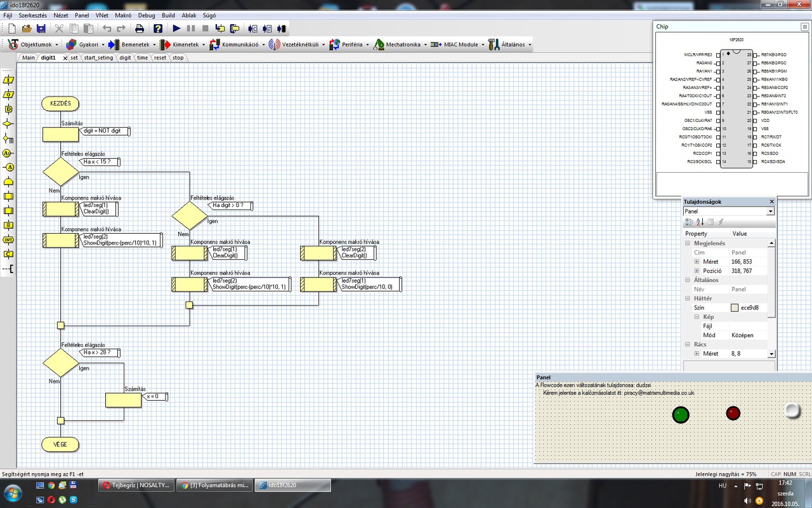Open the Windows Start menu

pyautogui.click(x=13, y=493)
